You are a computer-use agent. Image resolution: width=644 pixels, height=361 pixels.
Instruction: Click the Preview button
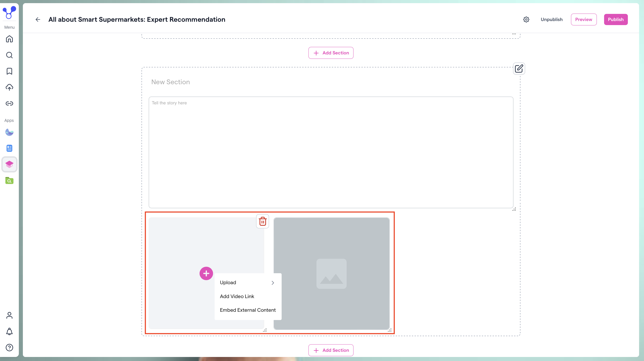pos(583,19)
